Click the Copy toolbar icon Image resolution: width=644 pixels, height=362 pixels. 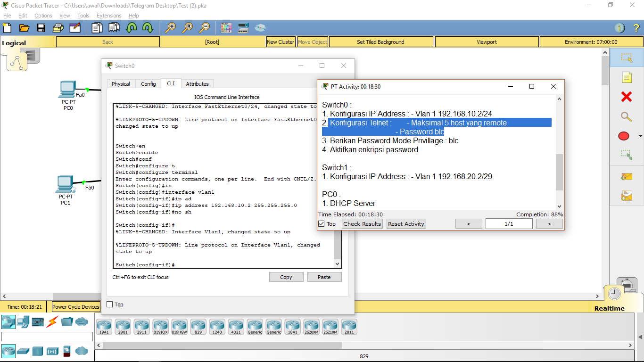(x=97, y=28)
